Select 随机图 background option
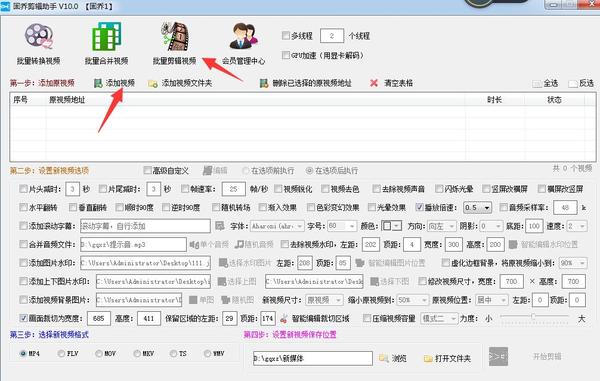Screen dimensions: 600x381 (237, 300)
